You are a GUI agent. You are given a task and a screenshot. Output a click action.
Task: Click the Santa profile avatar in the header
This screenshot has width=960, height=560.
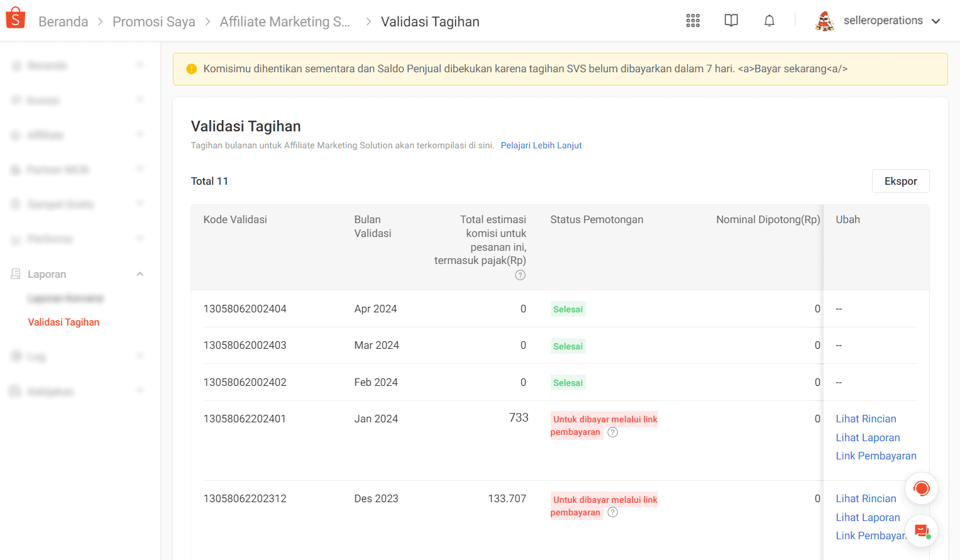click(x=824, y=20)
